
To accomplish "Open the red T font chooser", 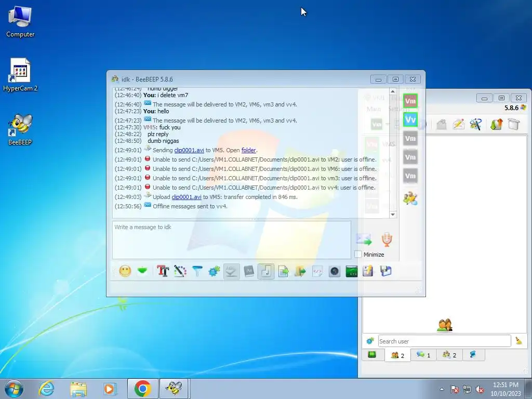I will tap(163, 271).
